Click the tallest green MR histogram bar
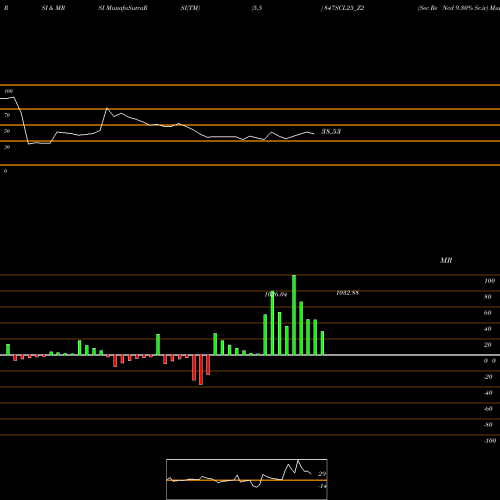The image size is (500, 500). click(x=294, y=315)
